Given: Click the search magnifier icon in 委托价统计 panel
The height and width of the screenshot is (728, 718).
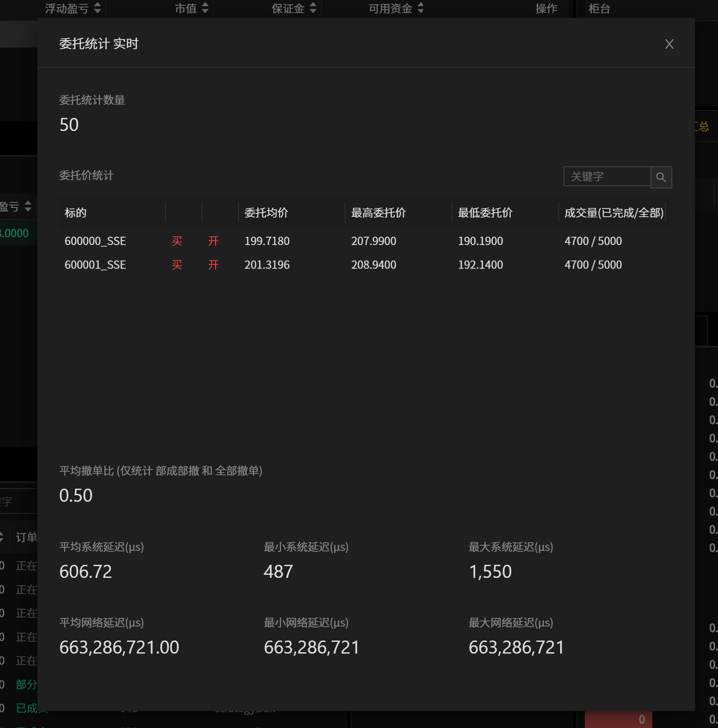Looking at the screenshot, I should click(x=661, y=177).
